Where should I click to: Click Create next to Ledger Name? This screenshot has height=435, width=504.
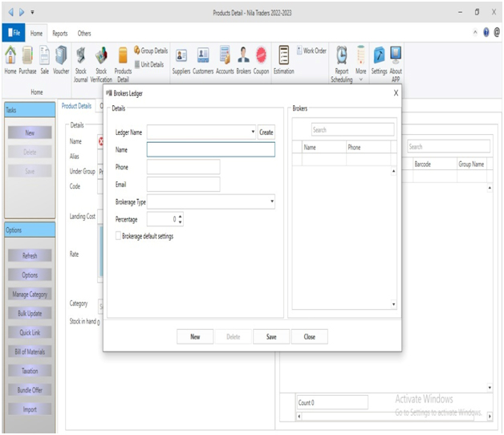(x=266, y=132)
